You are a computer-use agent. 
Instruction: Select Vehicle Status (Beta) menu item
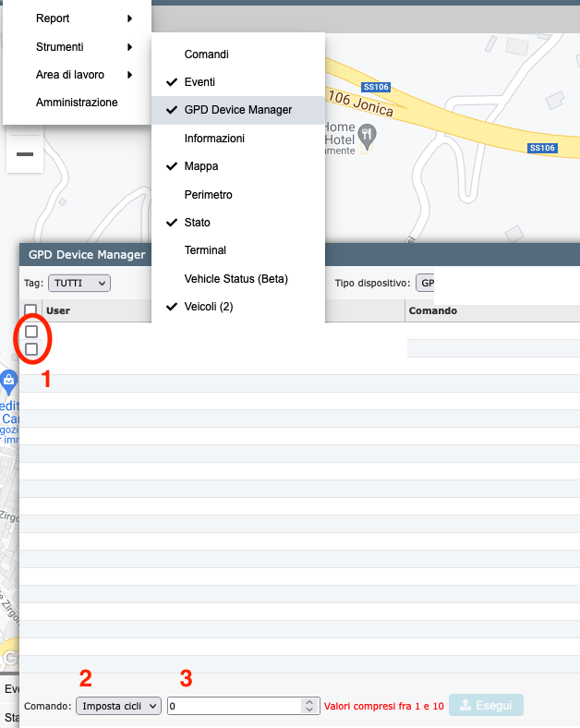(236, 278)
